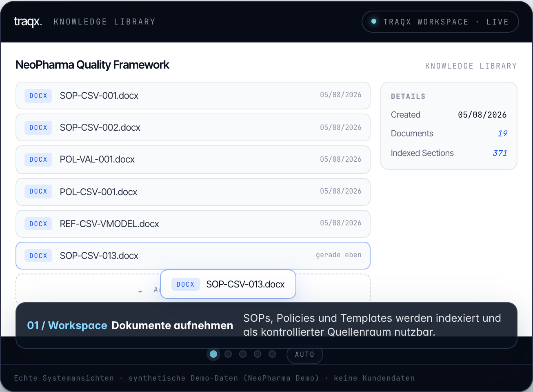The image size is (533, 392).
Task: Select the first slide indicator dot
Action: coord(213,354)
